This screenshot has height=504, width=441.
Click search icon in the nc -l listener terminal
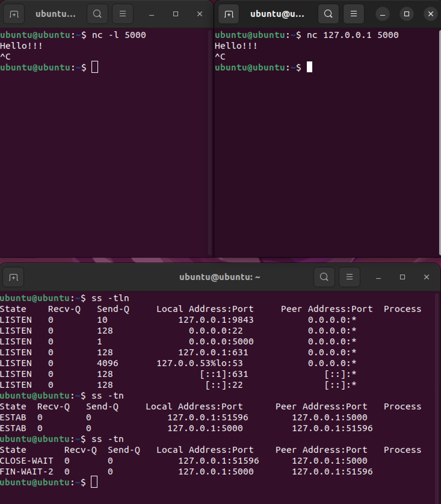(97, 14)
